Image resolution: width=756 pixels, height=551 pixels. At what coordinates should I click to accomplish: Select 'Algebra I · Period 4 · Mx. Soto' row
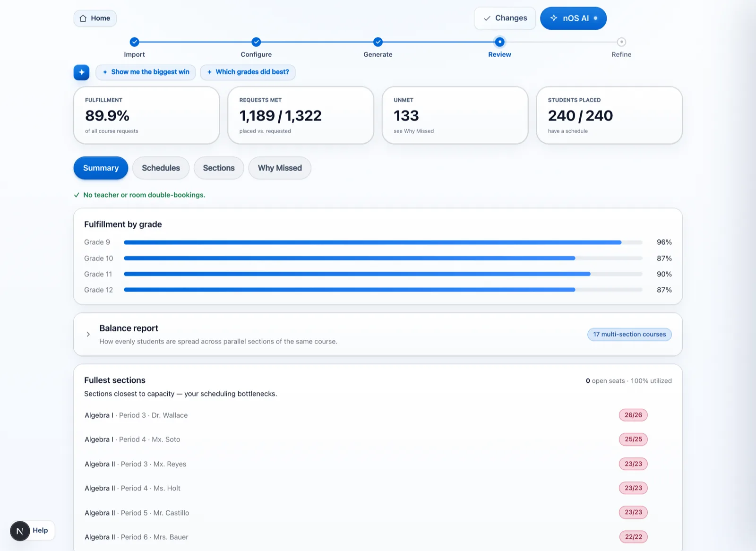378,439
